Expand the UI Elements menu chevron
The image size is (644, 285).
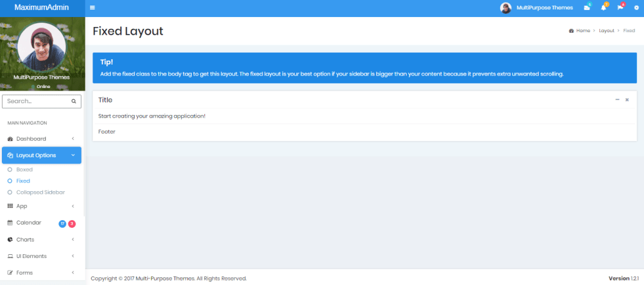pyautogui.click(x=73, y=256)
